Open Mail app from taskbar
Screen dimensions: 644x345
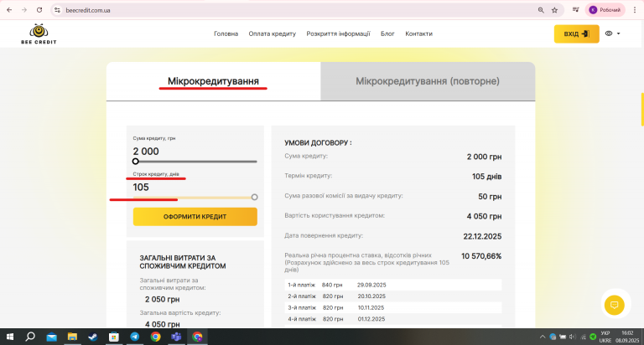tap(51, 337)
